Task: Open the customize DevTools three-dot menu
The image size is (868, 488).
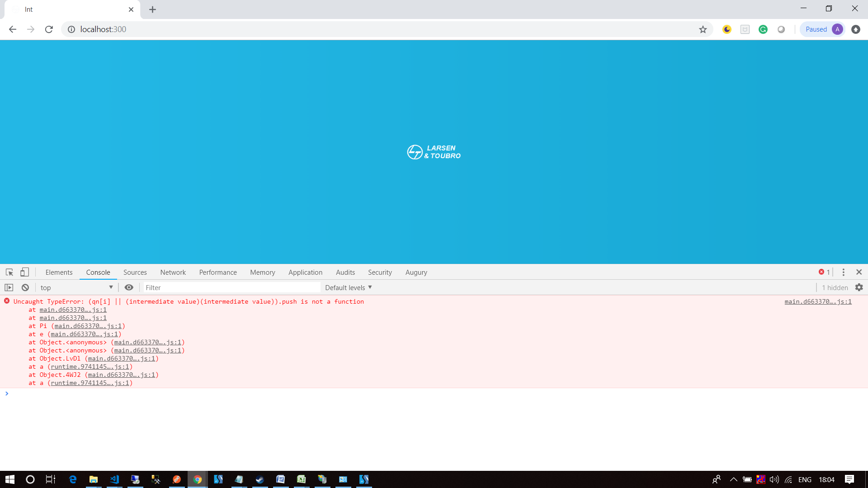Action: (843, 272)
